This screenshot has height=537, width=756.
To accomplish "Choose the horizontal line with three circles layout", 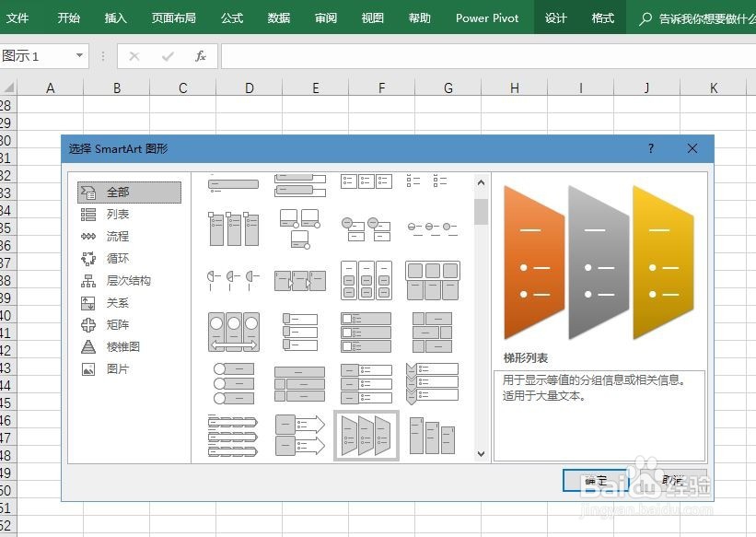I will (x=433, y=228).
